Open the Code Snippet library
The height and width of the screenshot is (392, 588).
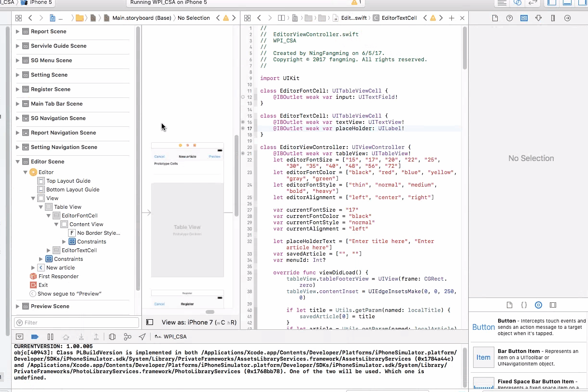click(524, 305)
